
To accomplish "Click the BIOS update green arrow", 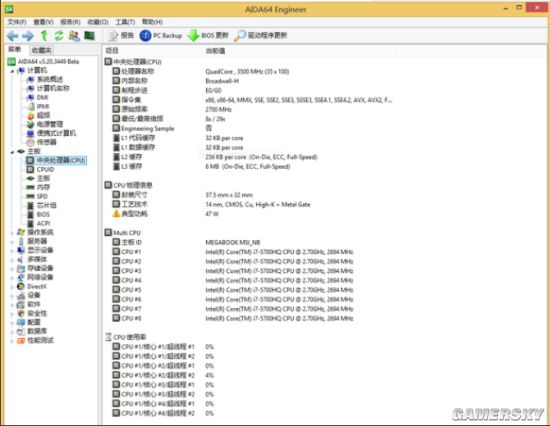I will (x=193, y=35).
